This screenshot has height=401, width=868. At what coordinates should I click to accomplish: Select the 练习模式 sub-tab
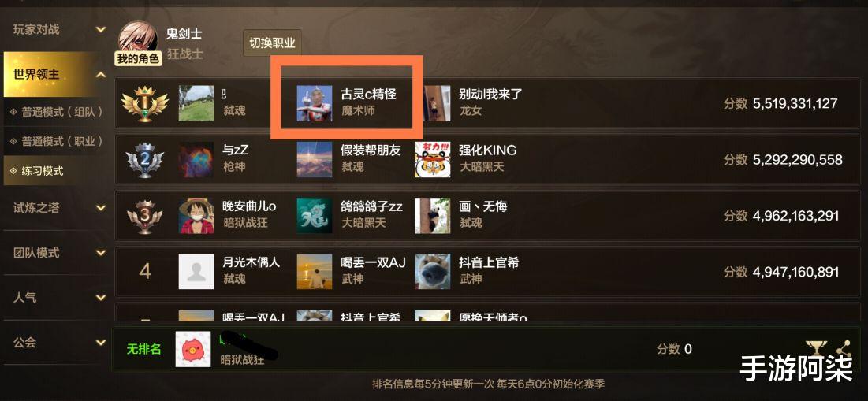[x=57, y=171]
